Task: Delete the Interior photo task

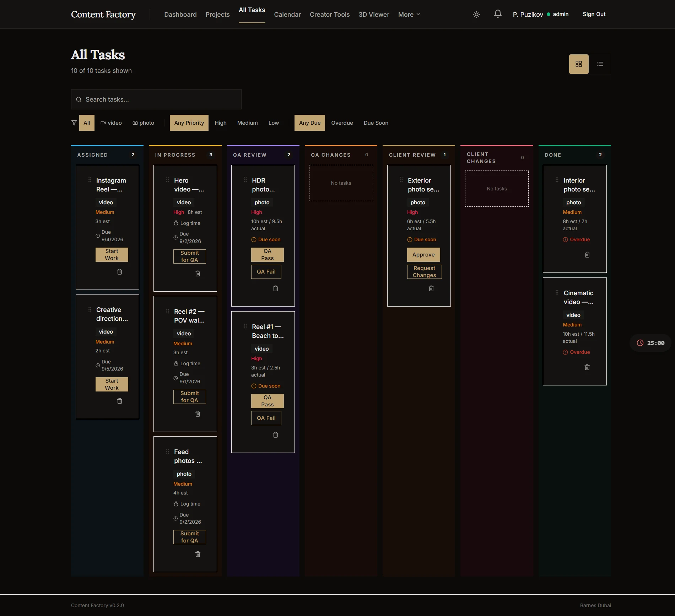Action: pyautogui.click(x=587, y=255)
